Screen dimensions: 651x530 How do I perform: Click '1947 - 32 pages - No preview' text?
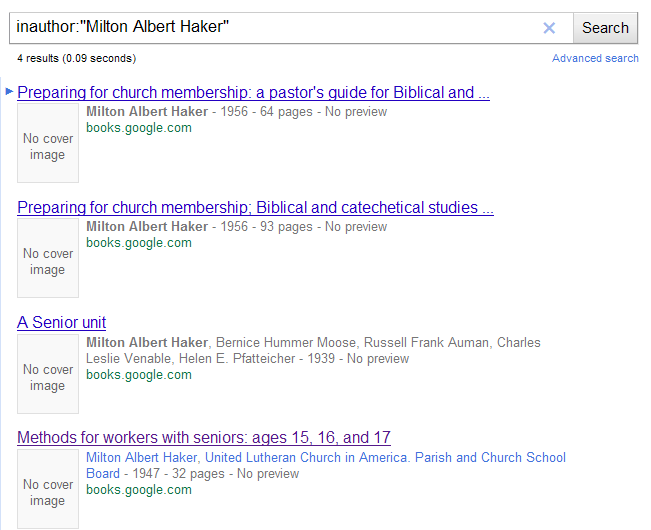(215, 474)
